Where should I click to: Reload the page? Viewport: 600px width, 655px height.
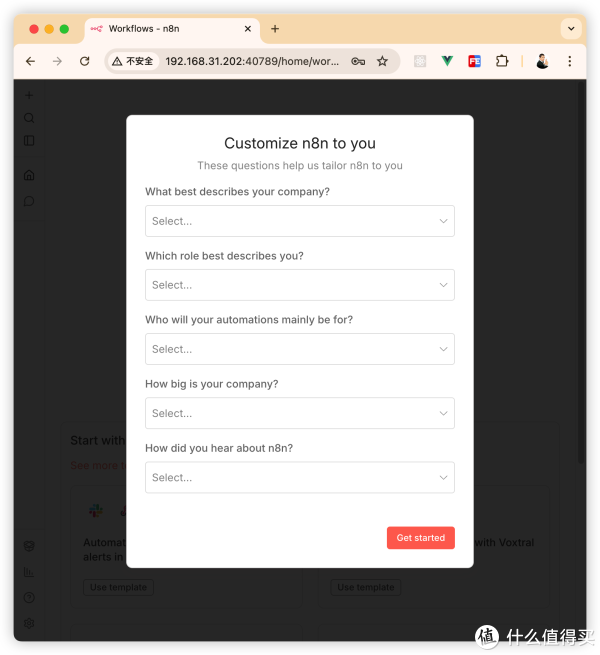coord(85,61)
